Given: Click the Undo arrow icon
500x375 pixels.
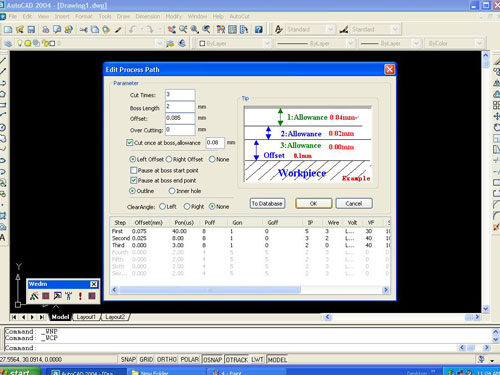Looking at the screenshot, I should (133, 30).
